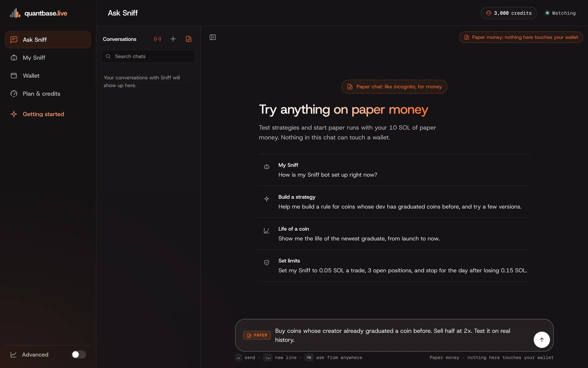Click the Ask Sniff page title

point(123,13)
